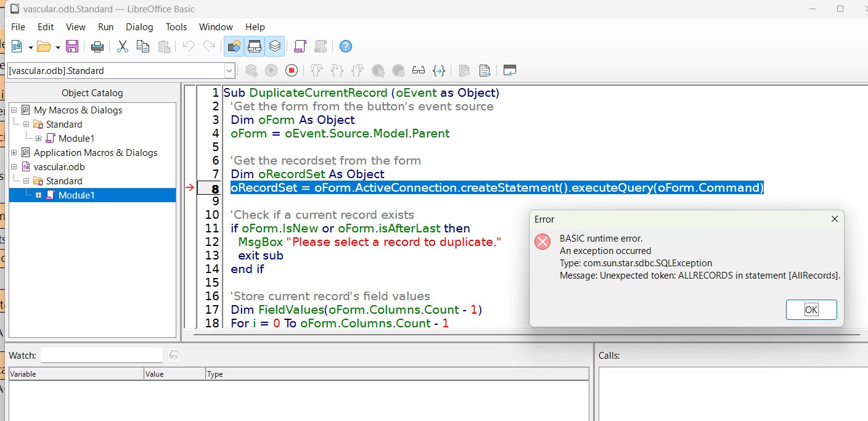
Task: Click the Enable Watch glasses icon
Action: pyautogui.click(x=419, y=70)
